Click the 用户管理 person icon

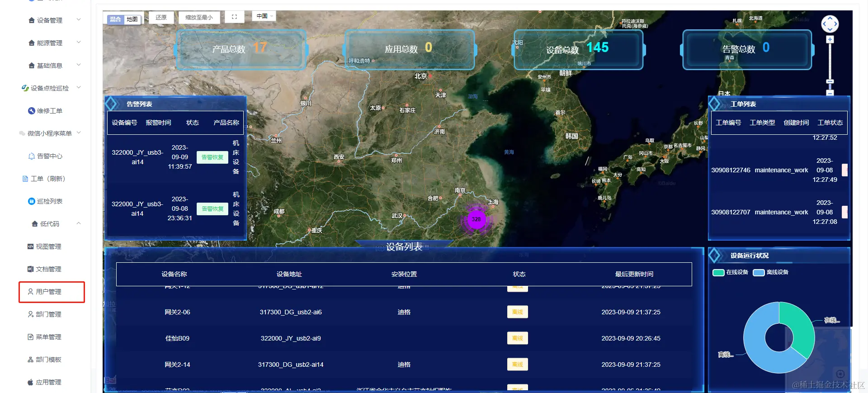[30, 292]
